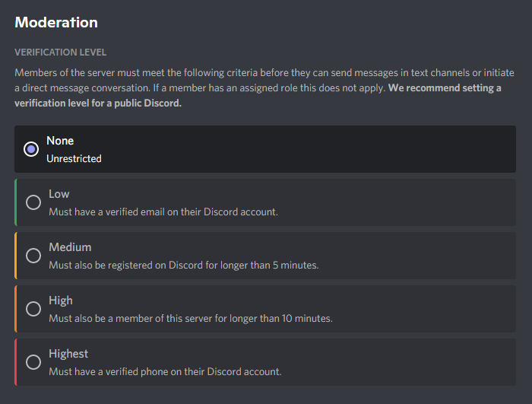Click the orange accent bar on High
The height and width of the screenshot is (404, 532).
tap(16, 309)
